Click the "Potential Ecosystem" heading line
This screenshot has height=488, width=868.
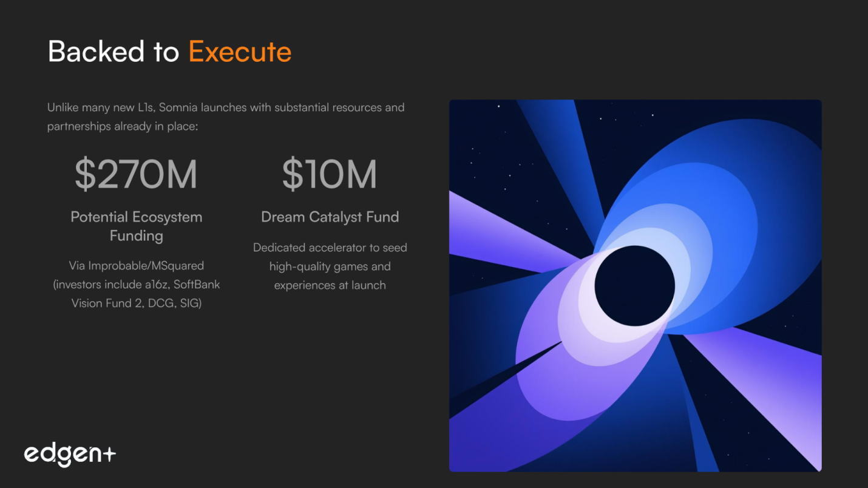tap(136, 217)
